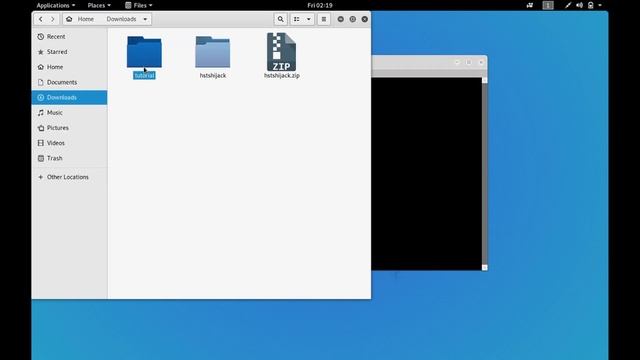Image resolution: width=640 pixels, height=360 pixels.
Task: Open Documents in the sidebar
Action: click(69, 82)
